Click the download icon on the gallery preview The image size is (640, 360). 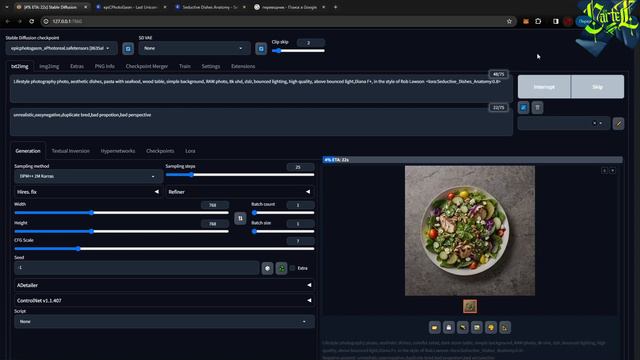[x=604, y=171]
